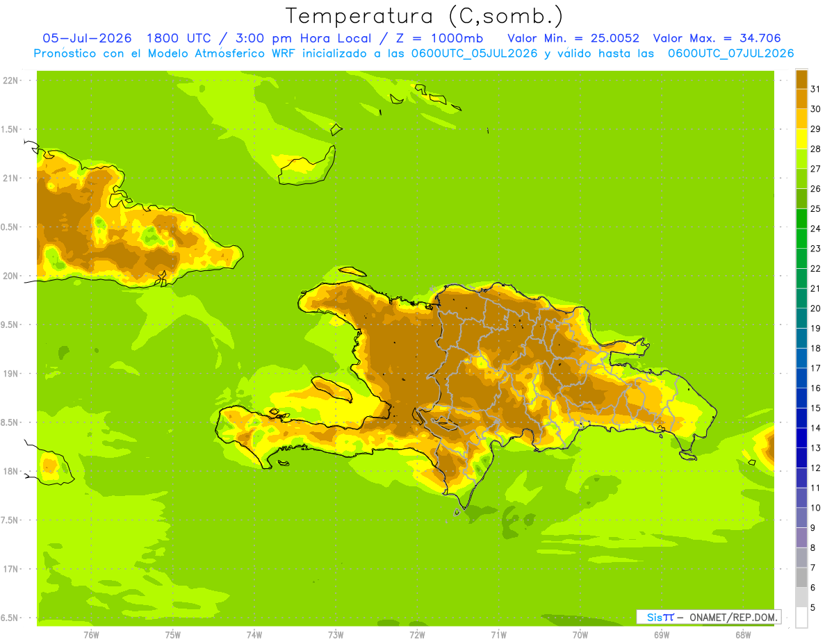Click the legend value "24"
834x644 pixels.
coord(815,229)
